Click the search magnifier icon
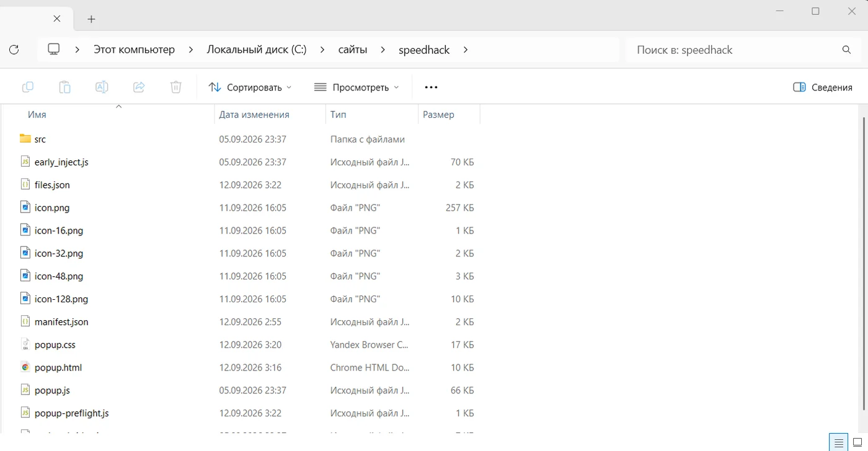 coord(846,50)
